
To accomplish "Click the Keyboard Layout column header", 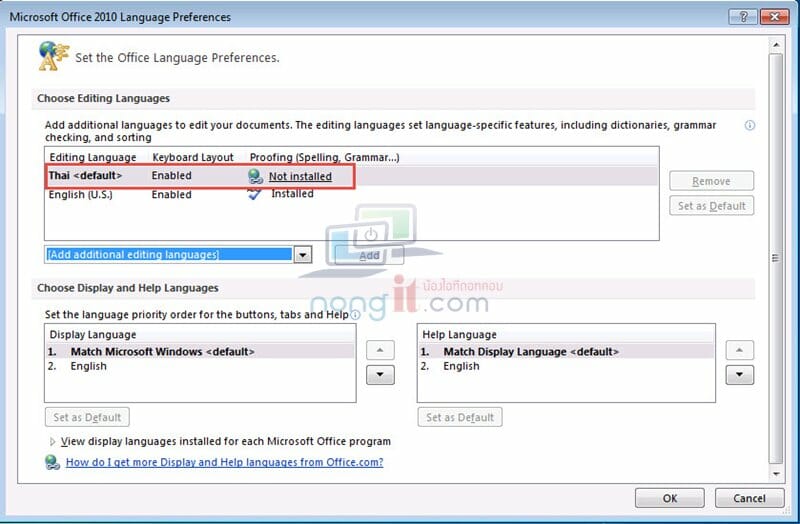I will click(x=193, y=157).
